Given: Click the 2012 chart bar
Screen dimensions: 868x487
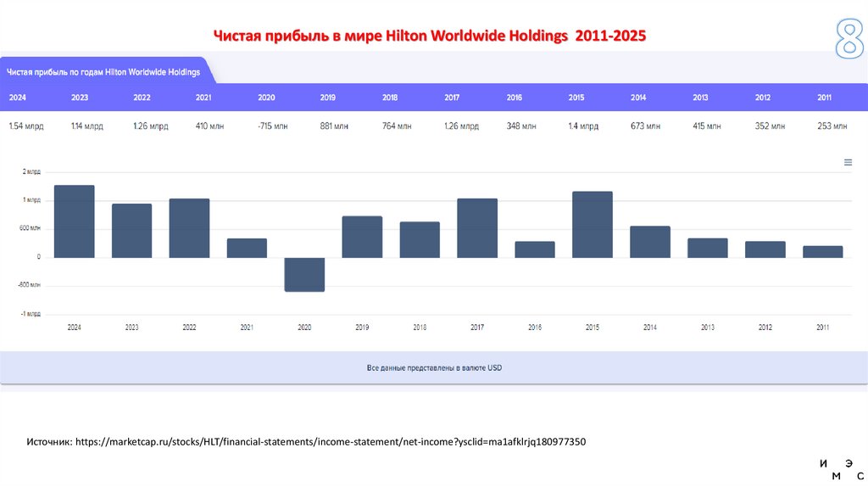Looking at the screenshot, I should [x=765, y=249].
